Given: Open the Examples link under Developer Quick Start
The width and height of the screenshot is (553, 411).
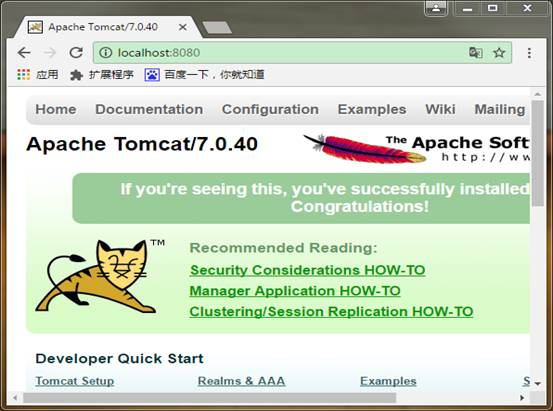Looking at the screenshot, I should point(388,381).
